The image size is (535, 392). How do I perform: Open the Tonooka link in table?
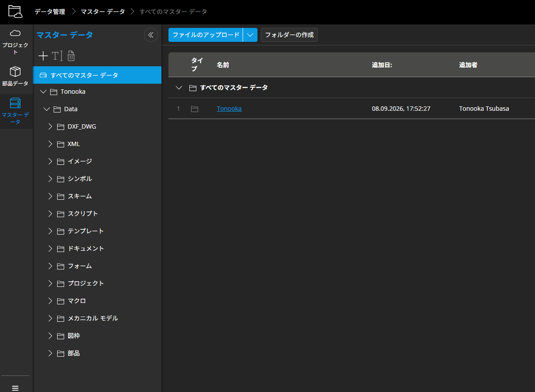229,109
